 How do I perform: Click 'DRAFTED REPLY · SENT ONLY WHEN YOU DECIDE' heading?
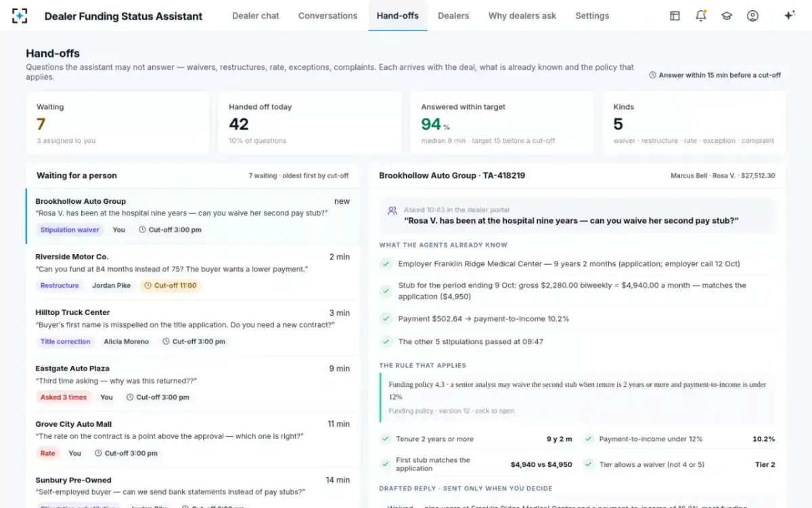[466, 488]
